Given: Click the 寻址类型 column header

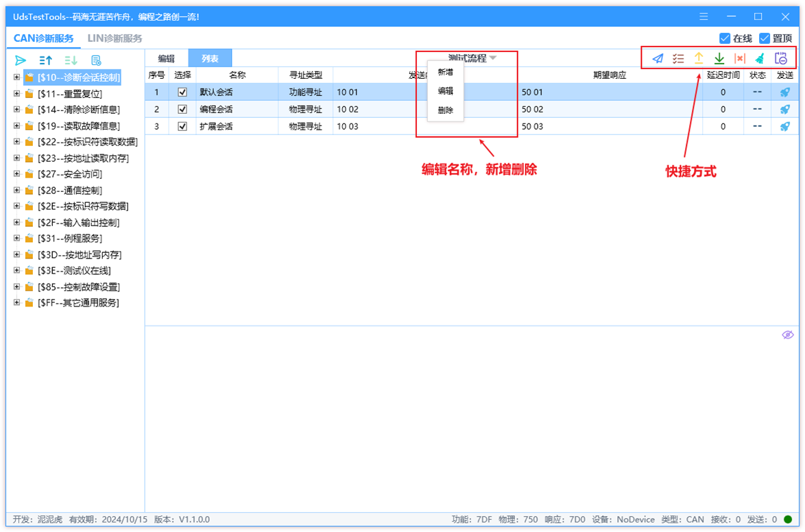Looking at the screenshot, I should (306, 75).
